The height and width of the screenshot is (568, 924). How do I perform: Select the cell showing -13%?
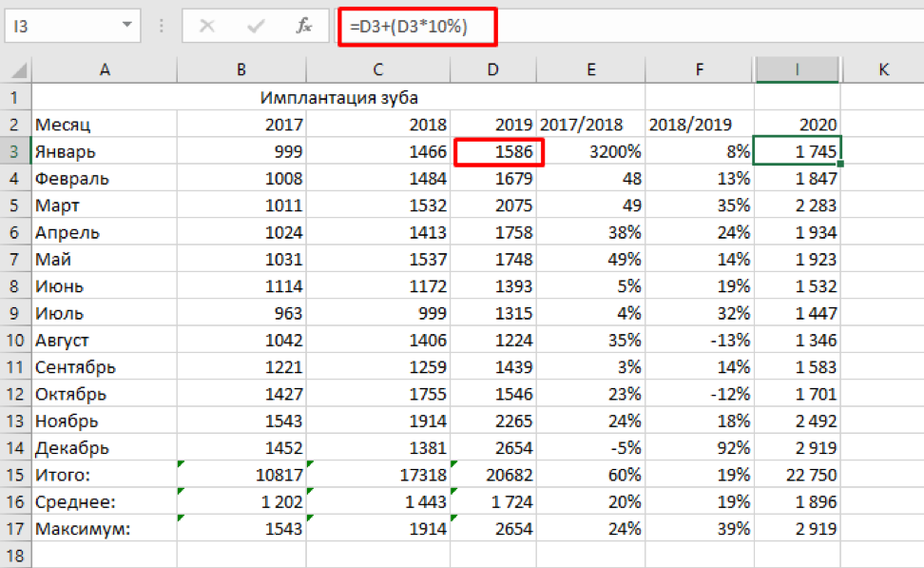tap(700, 340)
